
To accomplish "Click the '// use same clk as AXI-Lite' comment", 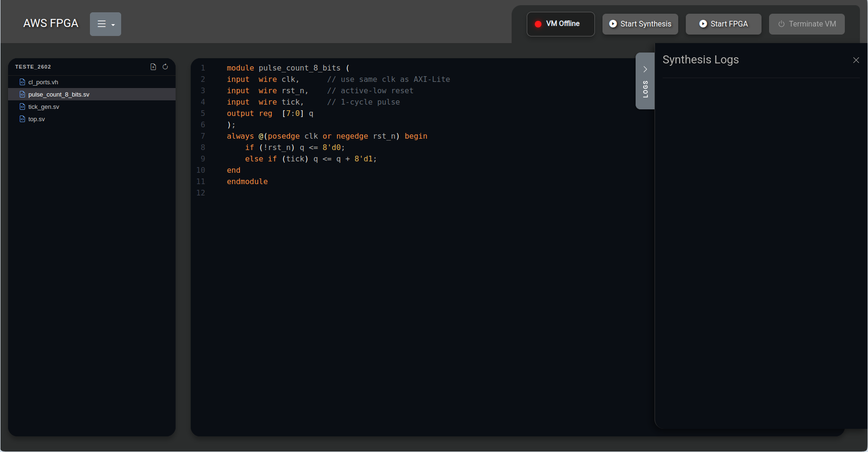I will point(389,80).
